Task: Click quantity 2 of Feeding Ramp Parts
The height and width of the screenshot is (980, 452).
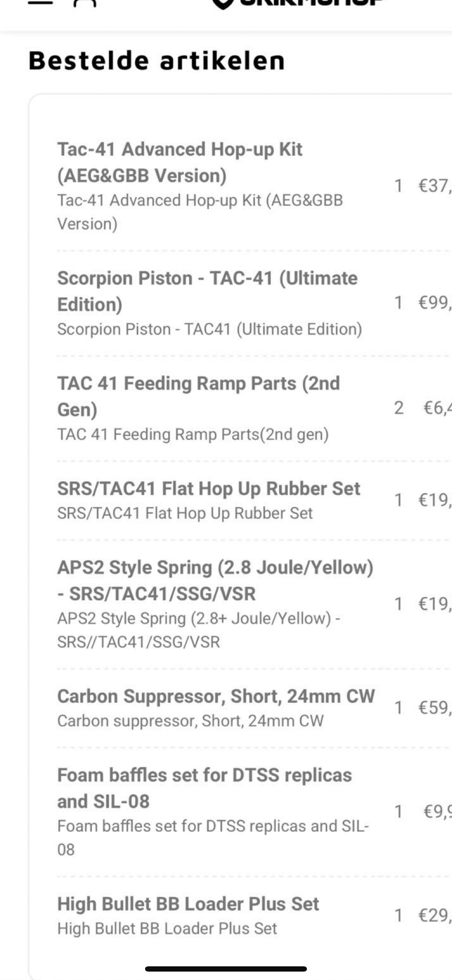Action: [x=399, y=408]
